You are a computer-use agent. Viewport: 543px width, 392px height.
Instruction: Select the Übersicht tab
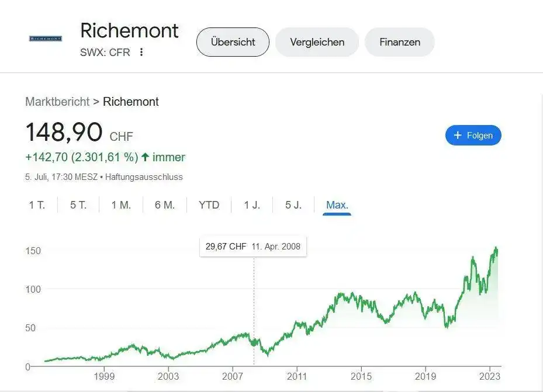point(233,42)
